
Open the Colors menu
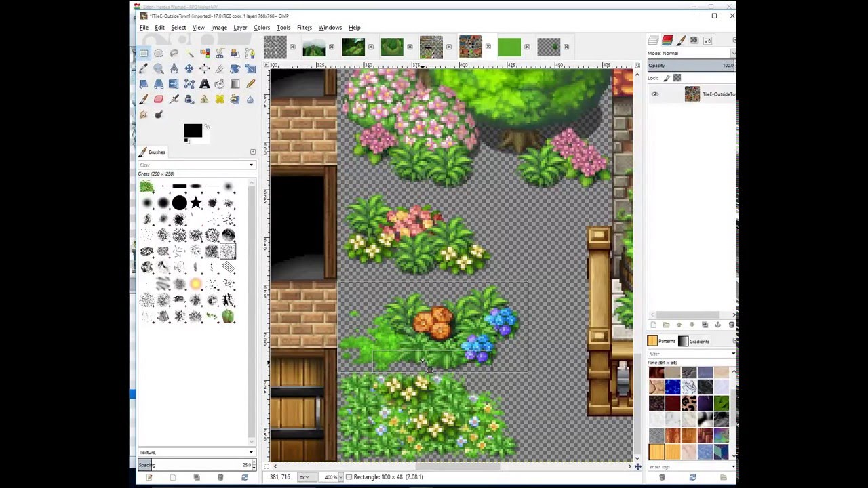click(262, 28)
